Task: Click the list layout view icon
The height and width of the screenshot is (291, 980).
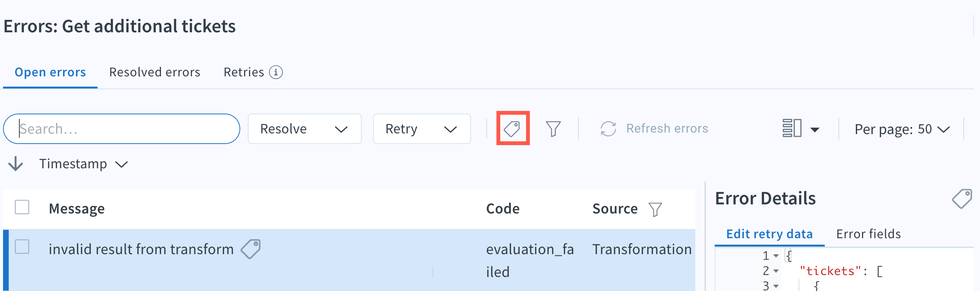Action: [x=793, y=129]
